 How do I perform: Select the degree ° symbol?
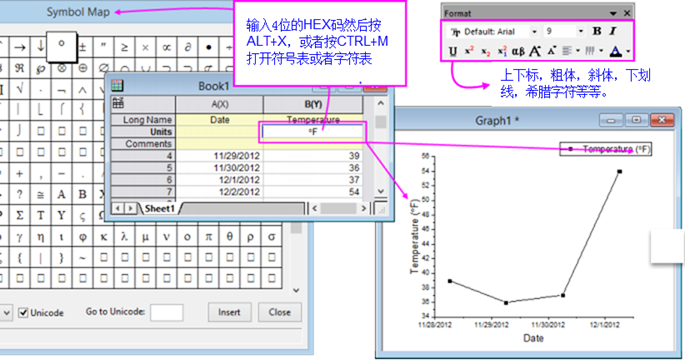pos(62,45)
